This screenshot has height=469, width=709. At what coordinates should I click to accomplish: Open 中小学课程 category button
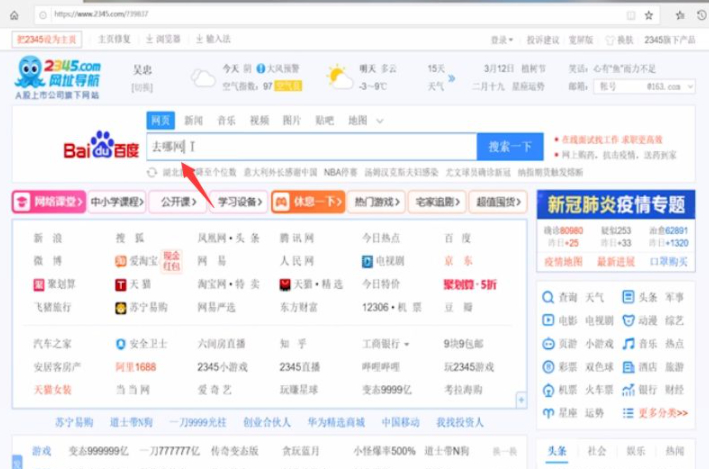pos(117,202)
